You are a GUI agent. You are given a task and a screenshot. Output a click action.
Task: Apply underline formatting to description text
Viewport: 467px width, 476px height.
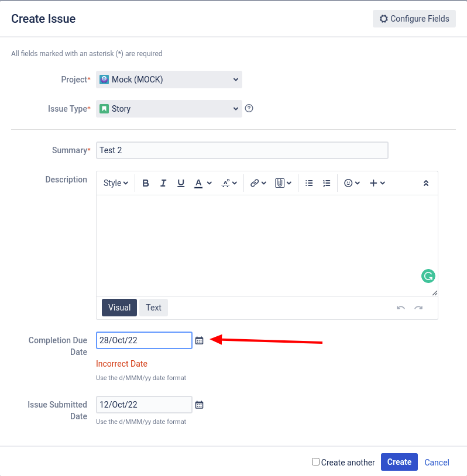(x=181, y=183)
